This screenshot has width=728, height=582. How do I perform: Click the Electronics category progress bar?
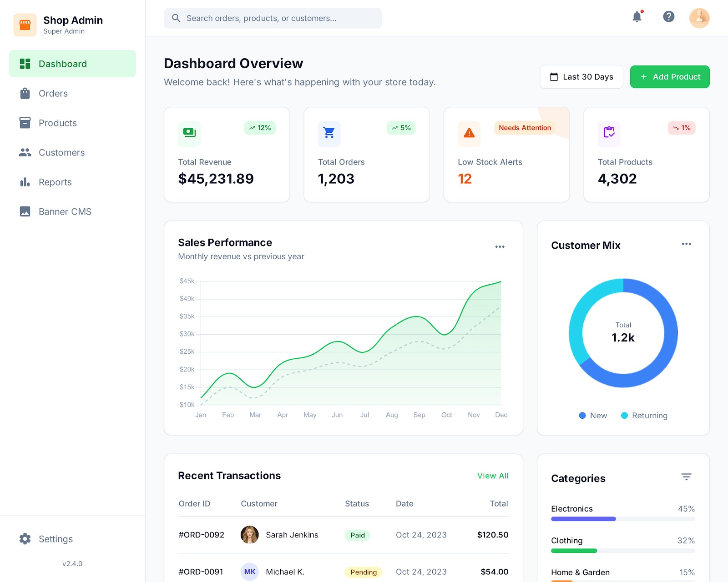623,519
